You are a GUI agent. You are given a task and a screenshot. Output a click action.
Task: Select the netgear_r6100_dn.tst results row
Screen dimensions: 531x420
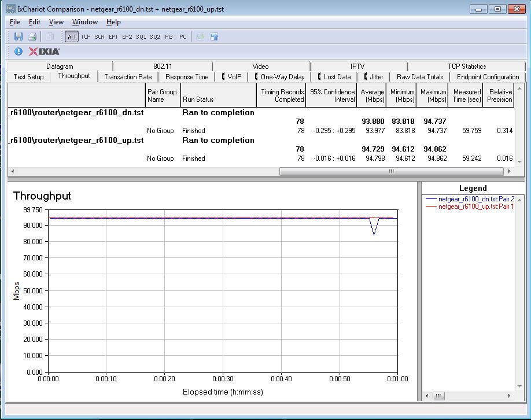261,112
